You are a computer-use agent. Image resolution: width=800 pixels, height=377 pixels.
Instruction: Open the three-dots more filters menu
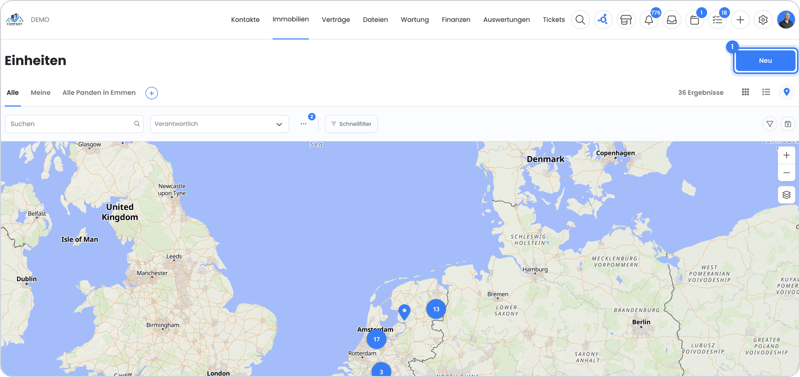coord(304,124)
